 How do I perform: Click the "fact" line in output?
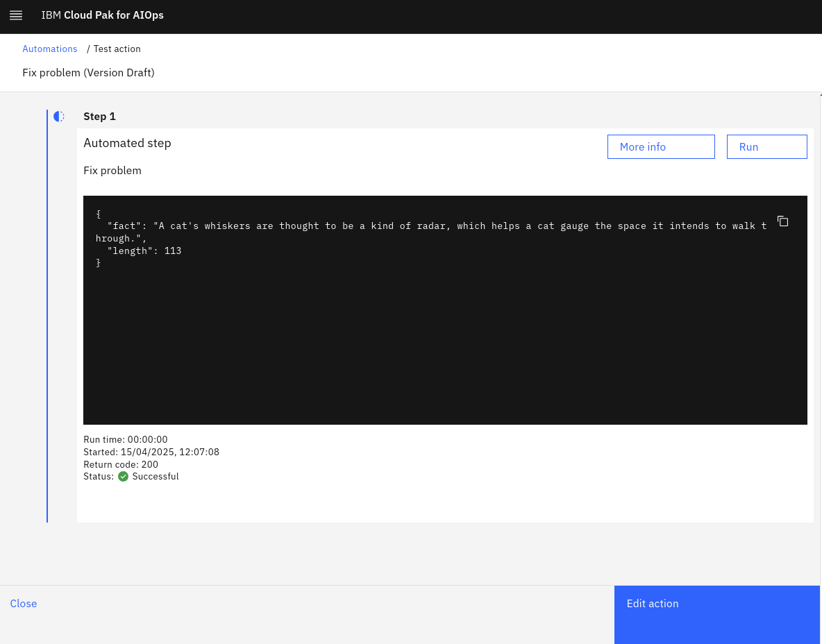pyautogui.click(x=431, y=232)
